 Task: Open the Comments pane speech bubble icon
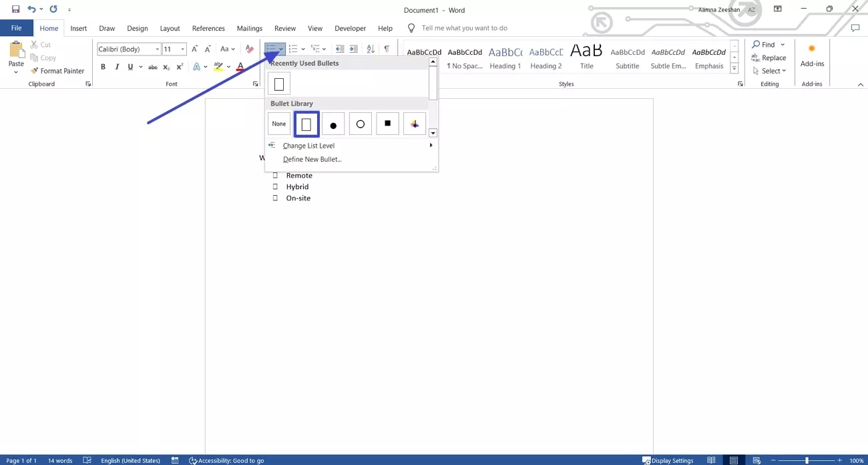tap(855, 28)
